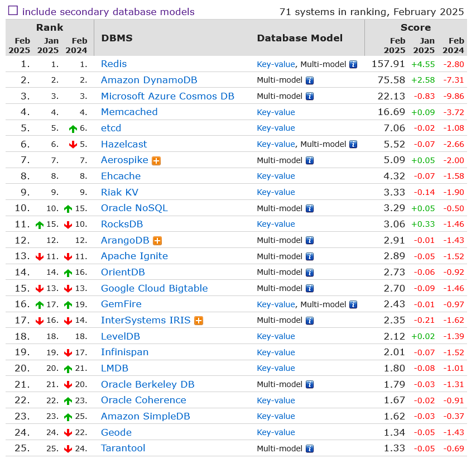
Task: Click orange plus icon next to ArangoDB
Action: pos(157,241)
